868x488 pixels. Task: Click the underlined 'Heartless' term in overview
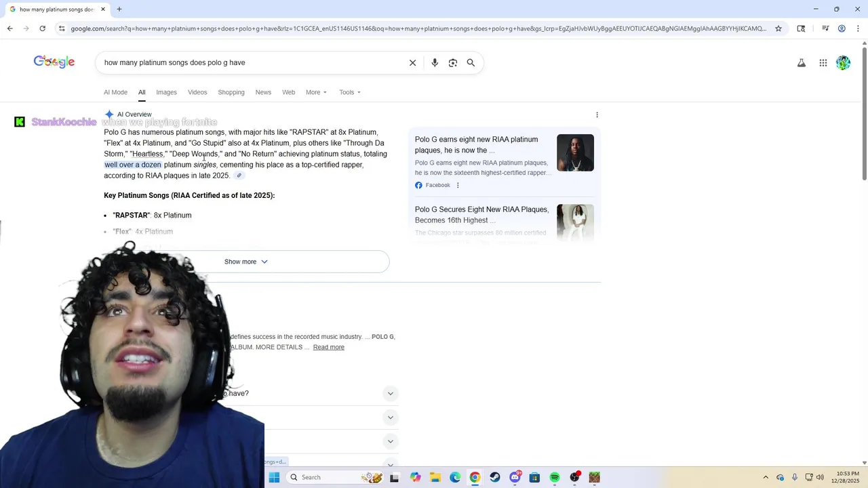coord(148,154)
